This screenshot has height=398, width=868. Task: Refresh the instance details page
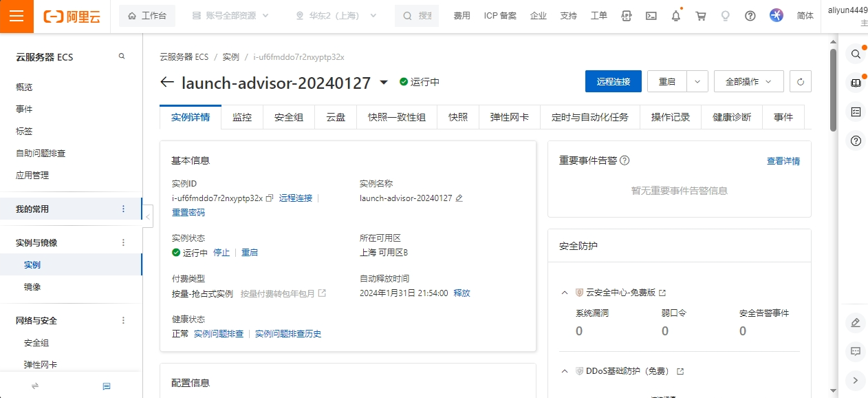coord(800,81)
